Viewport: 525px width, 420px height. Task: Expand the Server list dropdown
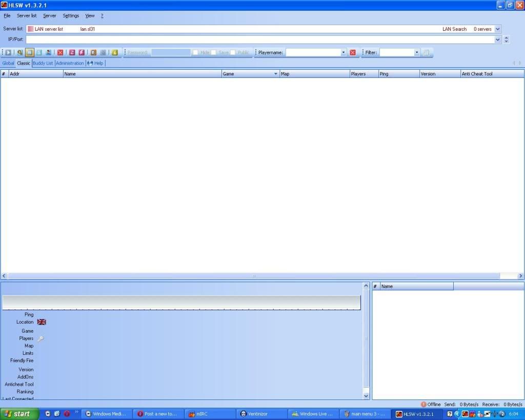pos(497,29)
